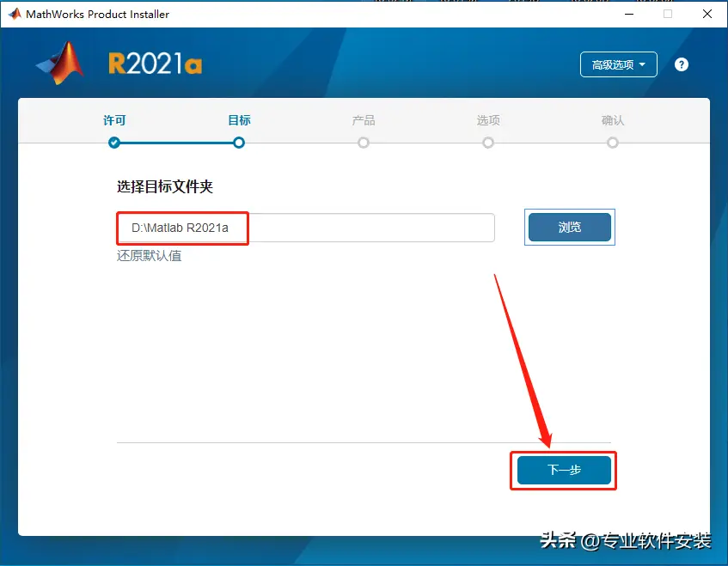Select the 选项 step label
This screenshot has width=728, height=566.
(x=488, y=120)
